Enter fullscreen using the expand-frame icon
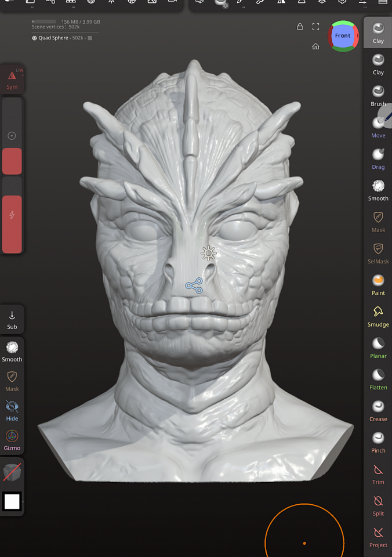Screen dimensions: 392x557 coord(316,27)
